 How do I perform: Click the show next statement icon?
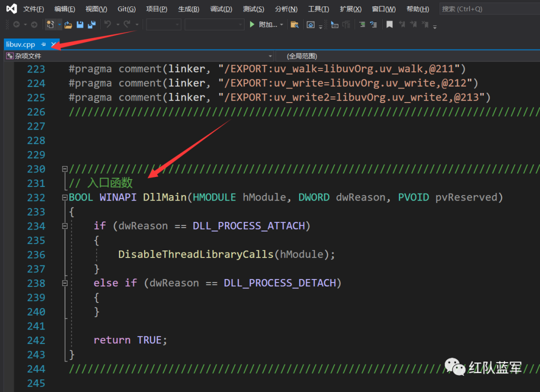(x=334, y=24)
